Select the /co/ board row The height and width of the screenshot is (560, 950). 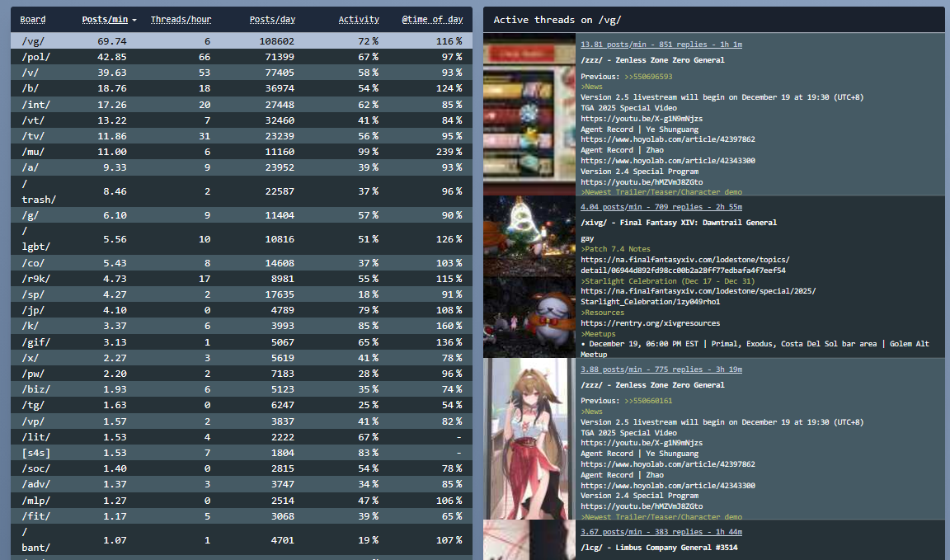coord(241,263)
